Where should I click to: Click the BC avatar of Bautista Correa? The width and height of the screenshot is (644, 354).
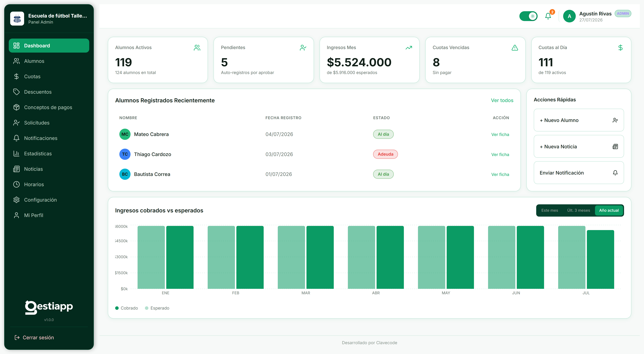[125, 174]
